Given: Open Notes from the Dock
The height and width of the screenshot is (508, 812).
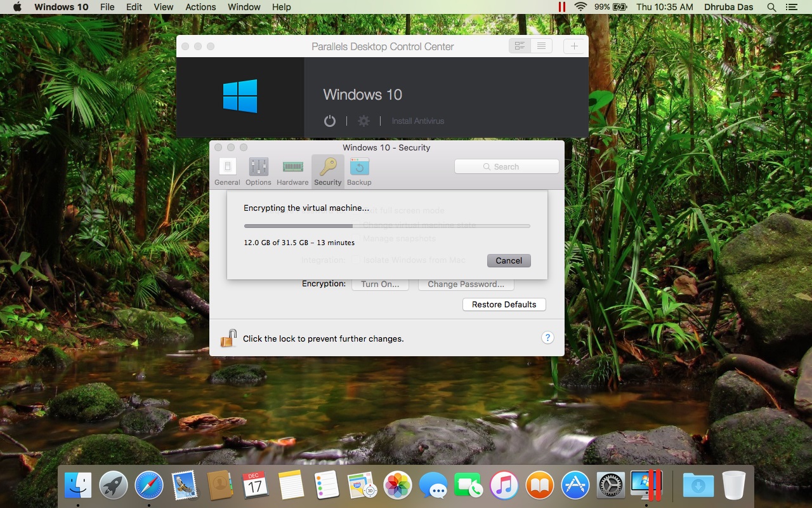Looking at the screenshot, I should pos(291,486).
